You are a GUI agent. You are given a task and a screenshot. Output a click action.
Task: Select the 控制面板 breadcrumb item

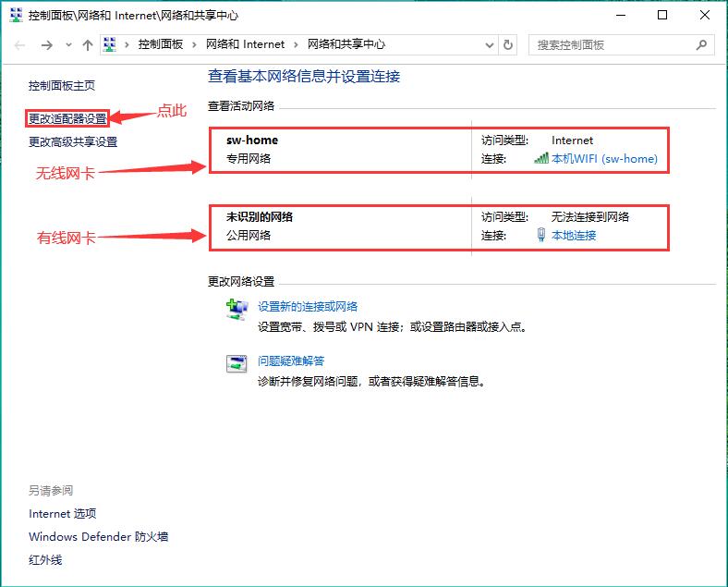click(161, 44)
